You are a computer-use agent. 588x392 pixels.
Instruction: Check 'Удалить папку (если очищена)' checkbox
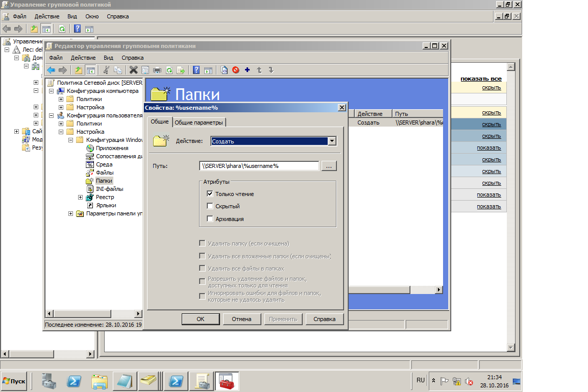coord(202,243)
